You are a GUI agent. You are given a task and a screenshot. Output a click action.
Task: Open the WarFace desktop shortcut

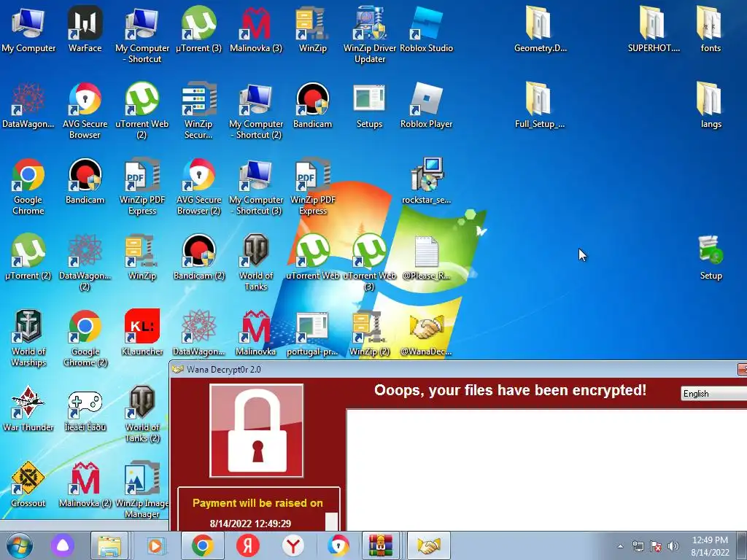click(x=85, y=29)
